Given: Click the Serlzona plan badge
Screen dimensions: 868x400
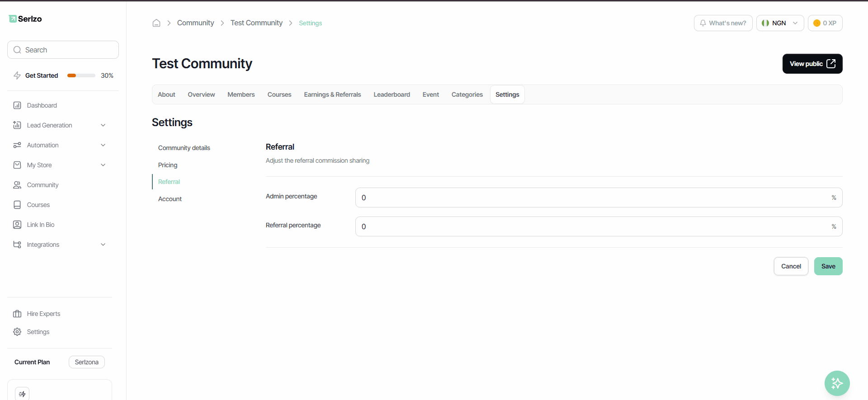Looking at the screenshot, I should (x=87, y=362).
